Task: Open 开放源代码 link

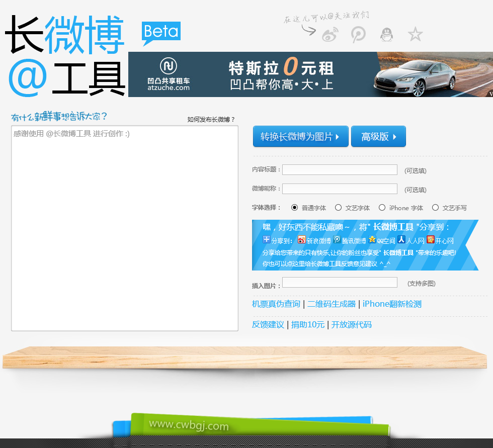Action: (351, 324)
